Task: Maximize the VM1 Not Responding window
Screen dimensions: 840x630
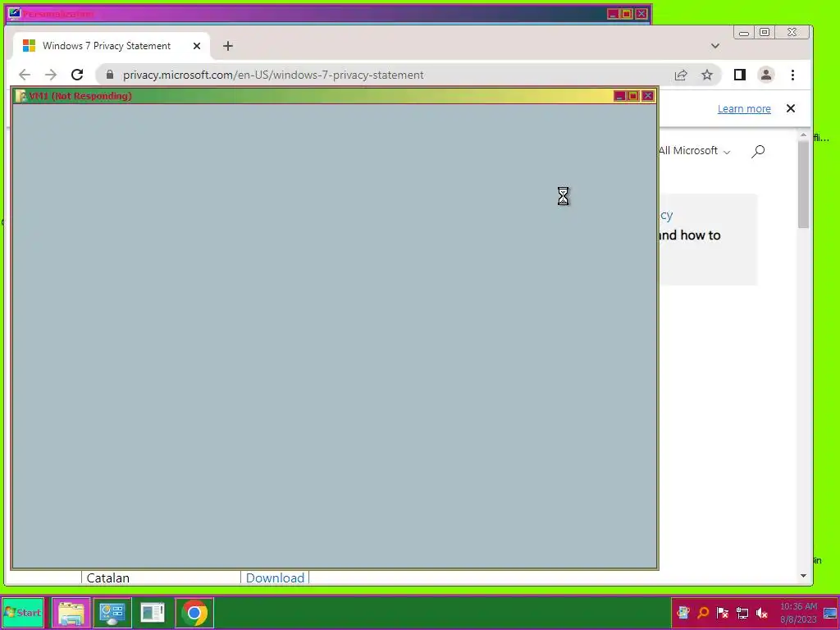Action: pos(633,96)
